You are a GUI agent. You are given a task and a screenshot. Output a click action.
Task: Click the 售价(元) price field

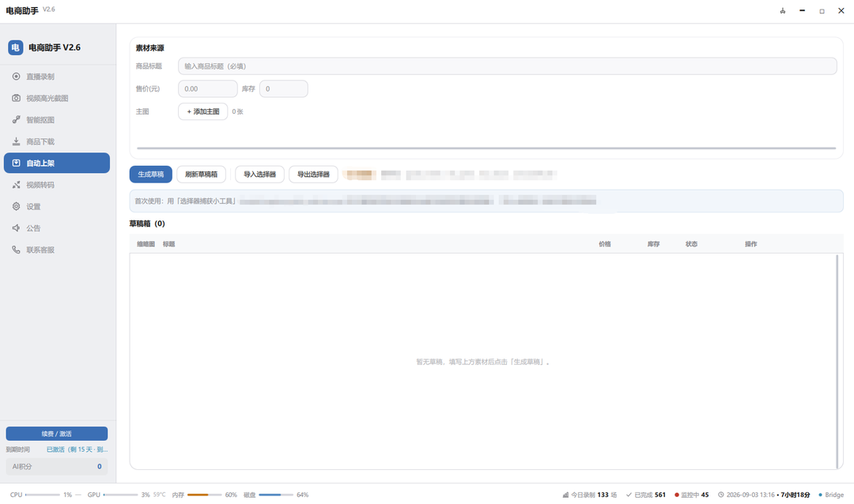207,88
